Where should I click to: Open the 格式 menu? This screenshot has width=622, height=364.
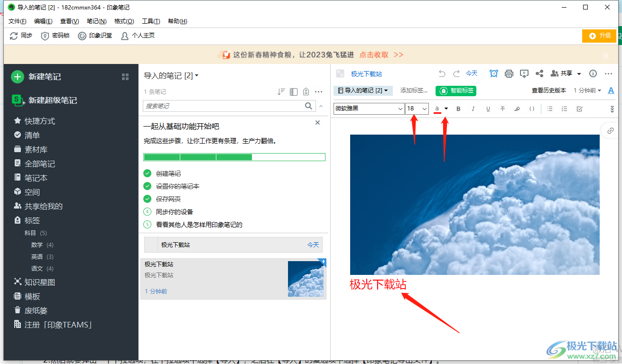124,21
